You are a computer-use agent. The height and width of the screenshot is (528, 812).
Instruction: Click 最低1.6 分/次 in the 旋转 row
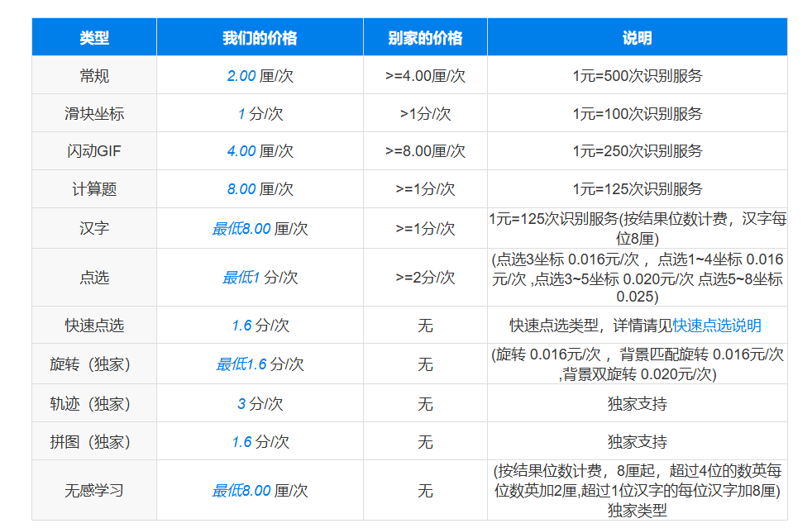coord(260,364)
